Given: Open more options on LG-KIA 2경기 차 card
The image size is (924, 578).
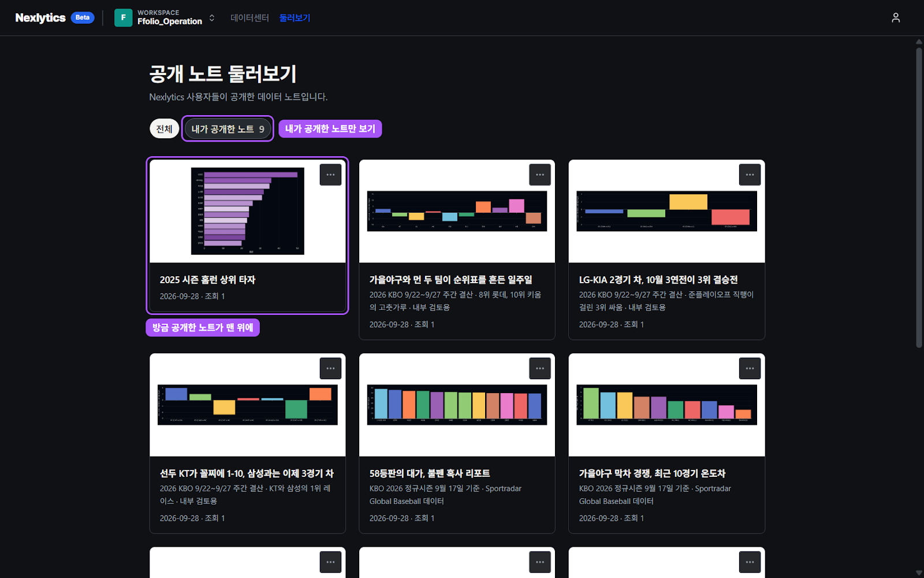Looking at the screenshot, I should 750,175.
